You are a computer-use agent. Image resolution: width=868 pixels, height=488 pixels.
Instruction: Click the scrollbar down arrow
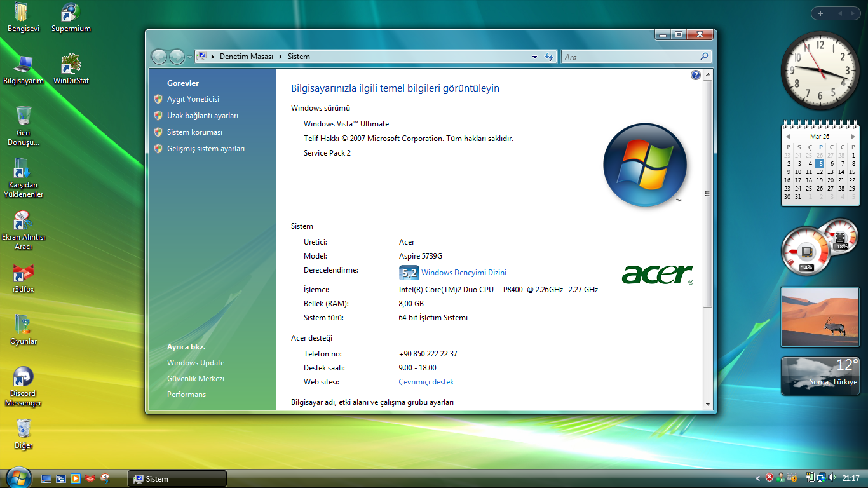coord(708,404)
